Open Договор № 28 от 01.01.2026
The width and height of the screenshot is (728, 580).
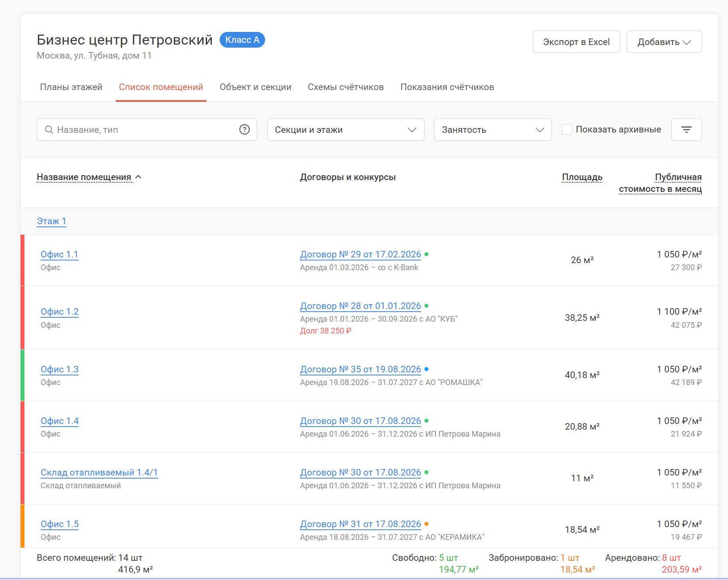click(360, 306)
